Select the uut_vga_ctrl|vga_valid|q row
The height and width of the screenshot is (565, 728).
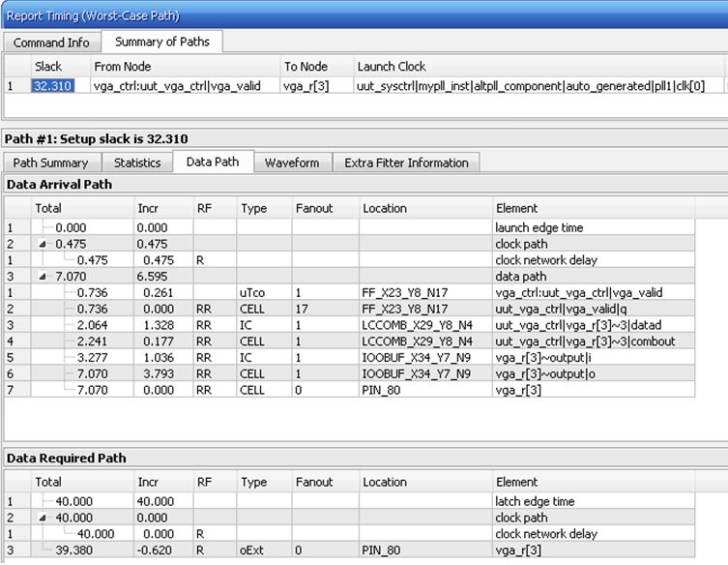(350, 309)
